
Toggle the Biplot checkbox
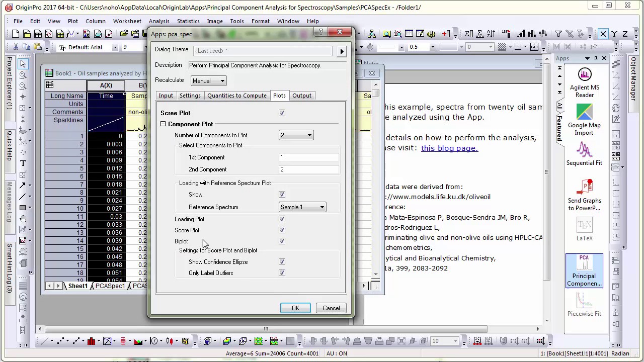click(x=282, y=241)
